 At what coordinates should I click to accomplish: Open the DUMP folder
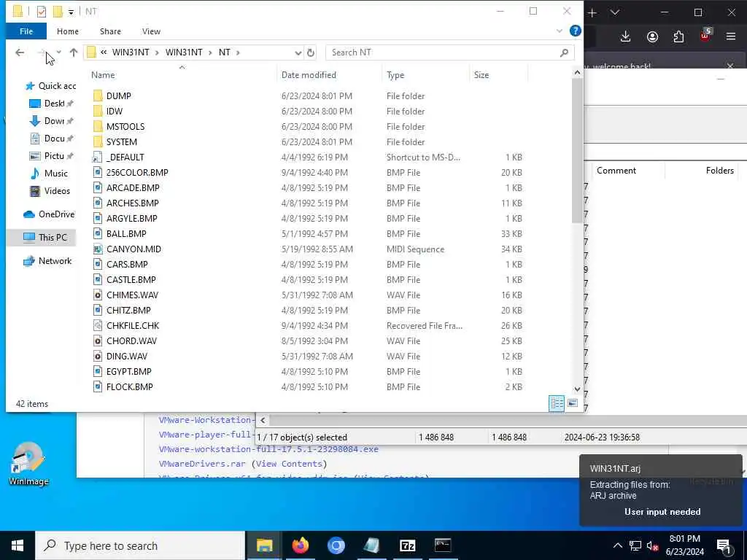pyautogui.click(x=119, y=96)
